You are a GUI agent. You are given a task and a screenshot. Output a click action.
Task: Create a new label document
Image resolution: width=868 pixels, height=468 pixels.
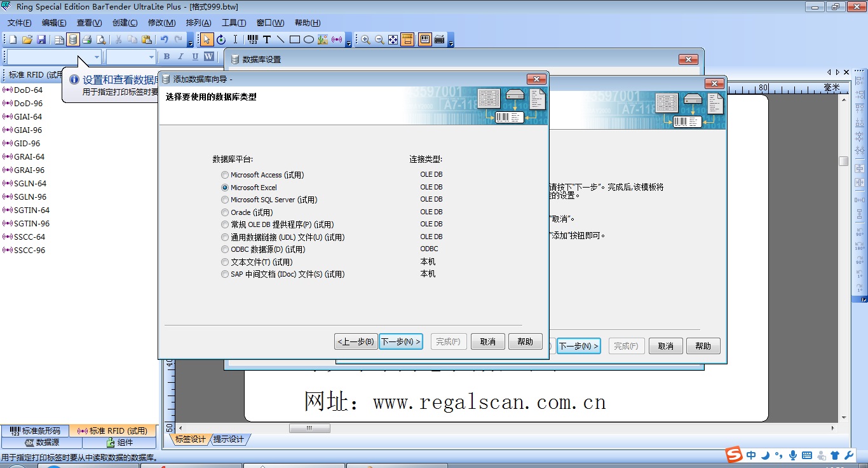13,39
